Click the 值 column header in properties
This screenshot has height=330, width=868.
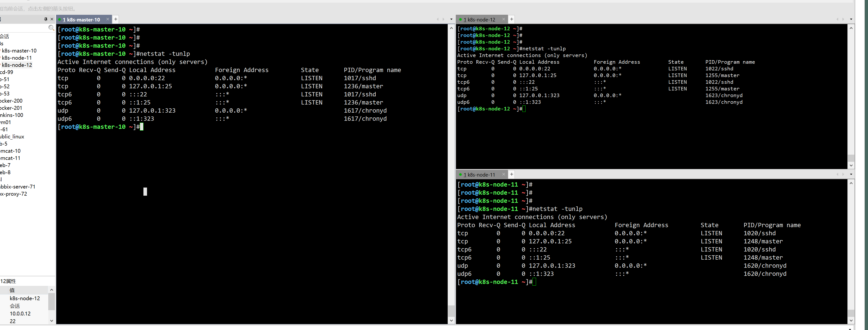point(12,290)
